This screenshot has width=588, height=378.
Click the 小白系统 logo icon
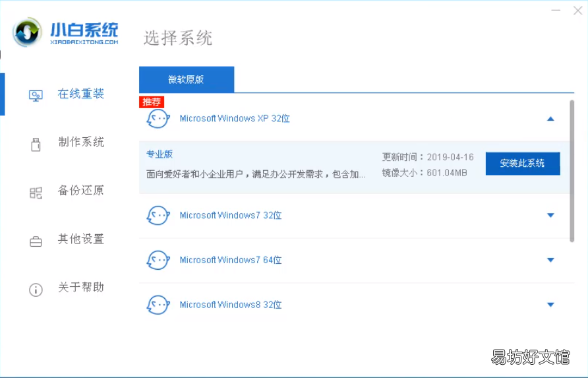tap(27, 32)
